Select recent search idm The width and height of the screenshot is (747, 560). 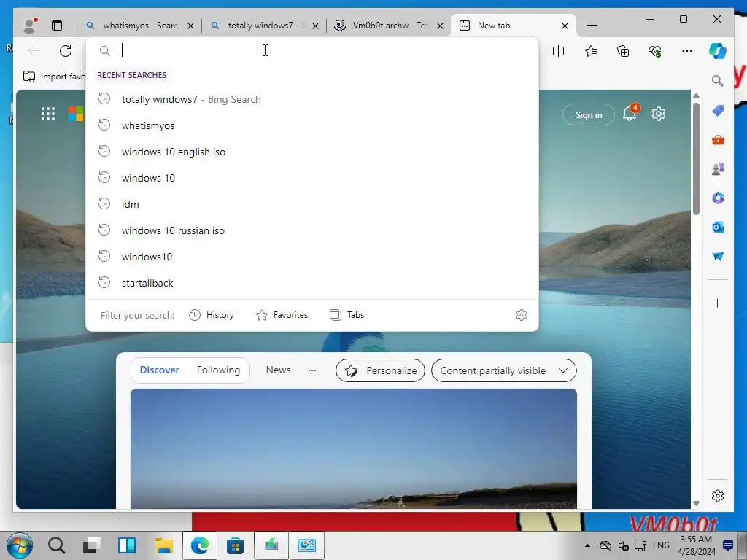(x=312, y=204)
